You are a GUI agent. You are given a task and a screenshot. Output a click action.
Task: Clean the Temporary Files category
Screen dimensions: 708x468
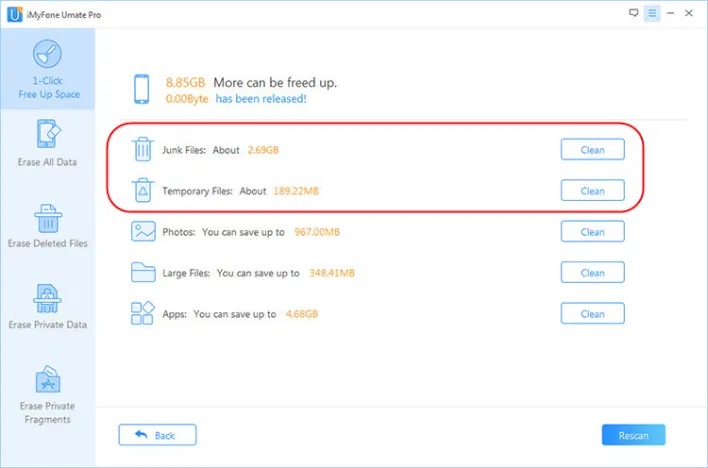point(592,190)
